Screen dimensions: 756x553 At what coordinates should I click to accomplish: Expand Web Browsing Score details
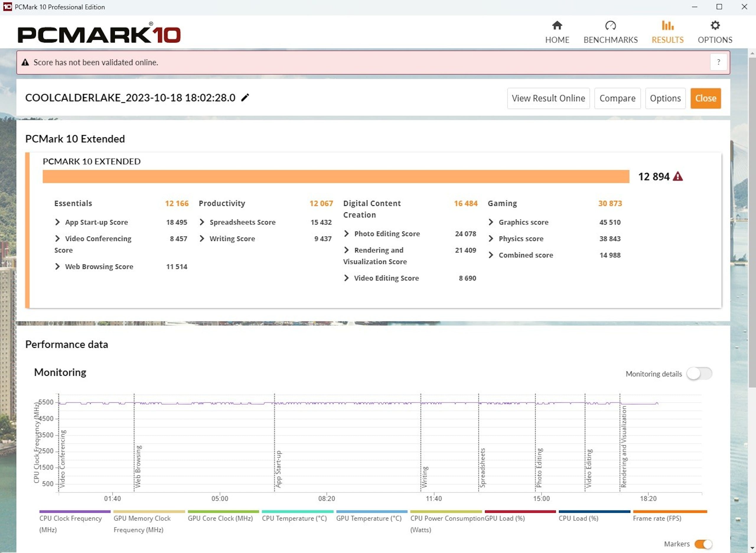[57, 266]
